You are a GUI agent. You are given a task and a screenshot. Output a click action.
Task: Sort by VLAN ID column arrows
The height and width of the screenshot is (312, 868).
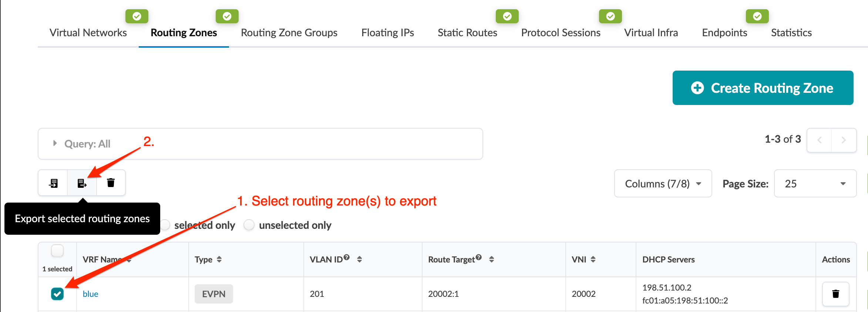click(359, 260)
